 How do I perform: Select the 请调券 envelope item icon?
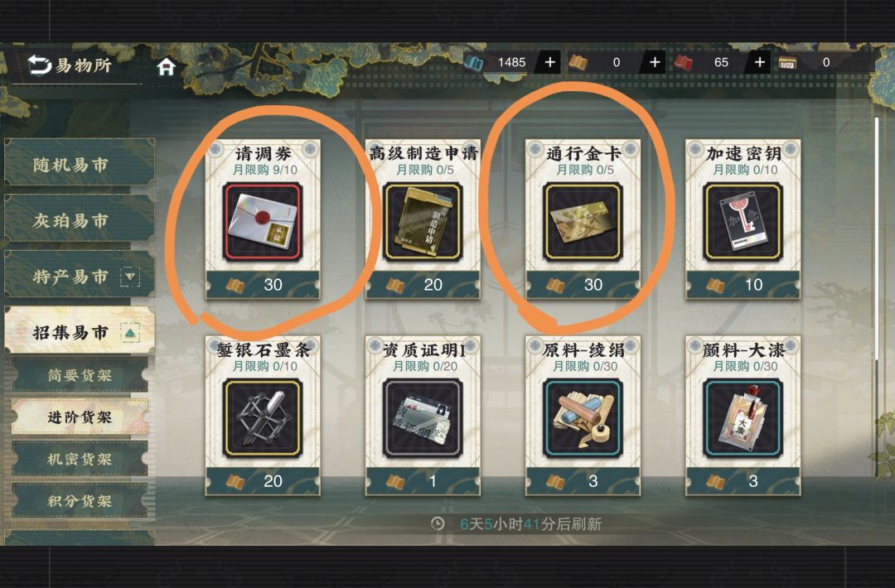263,222
